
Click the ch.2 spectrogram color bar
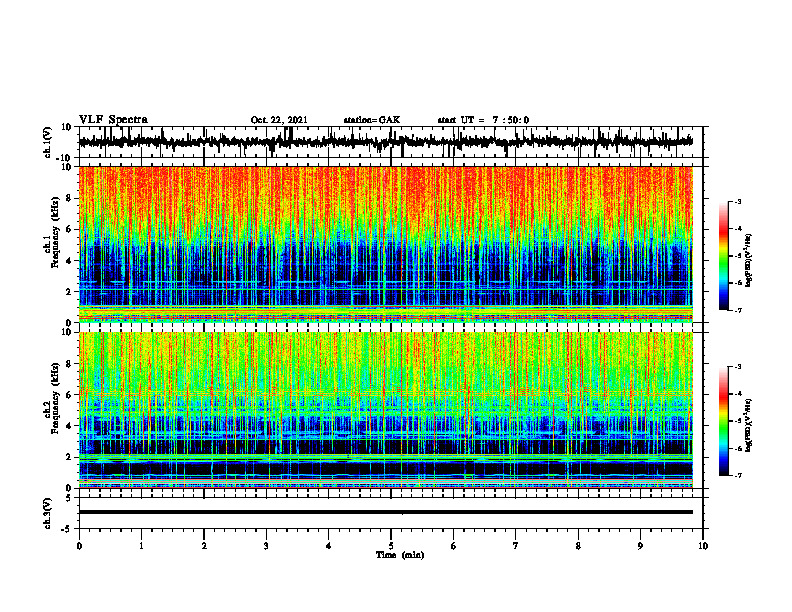[x=723, y=421]
